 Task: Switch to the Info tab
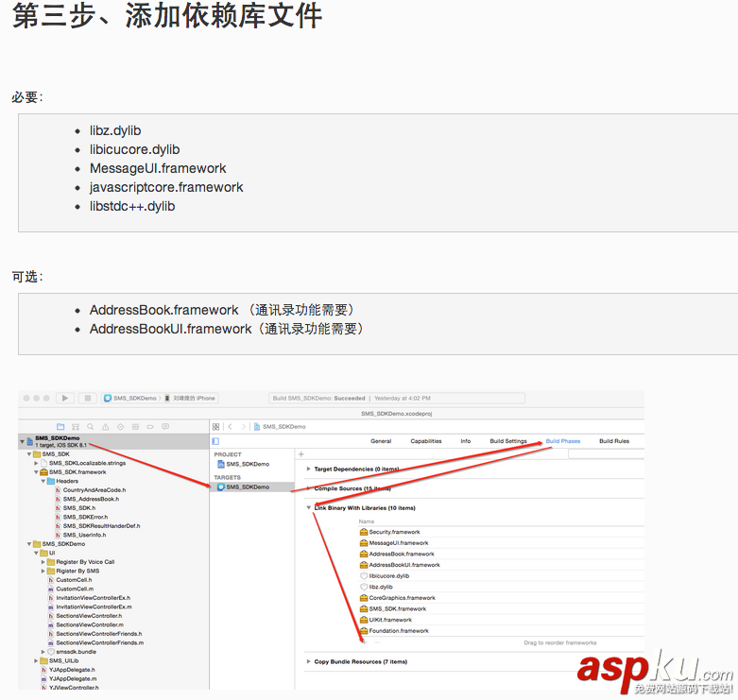[x=466, y=441]
